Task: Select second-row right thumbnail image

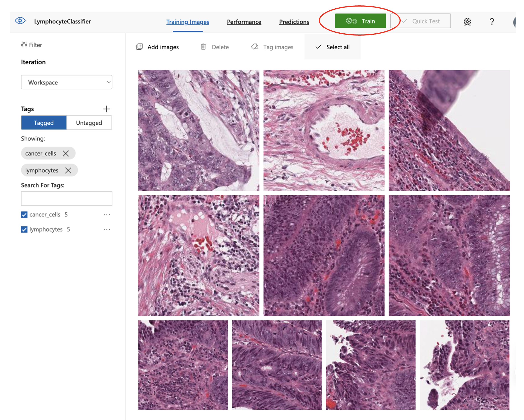Action: pyautogui.click(x=449, y=256)
